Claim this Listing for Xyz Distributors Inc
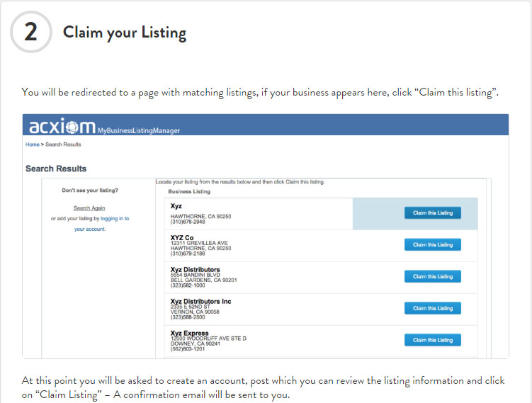Viewport: 532px width, 403px height. 432,308
